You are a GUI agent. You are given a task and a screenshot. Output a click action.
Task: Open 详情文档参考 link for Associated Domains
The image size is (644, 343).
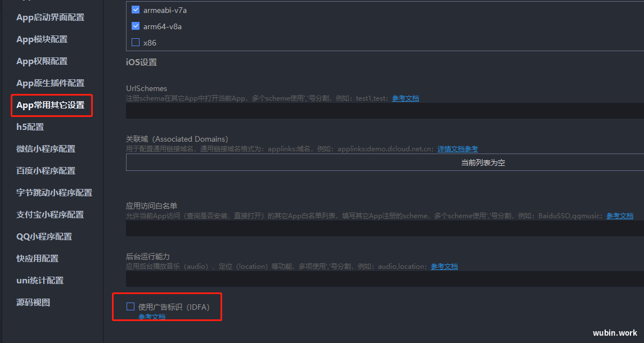click(x=457, y=148)
